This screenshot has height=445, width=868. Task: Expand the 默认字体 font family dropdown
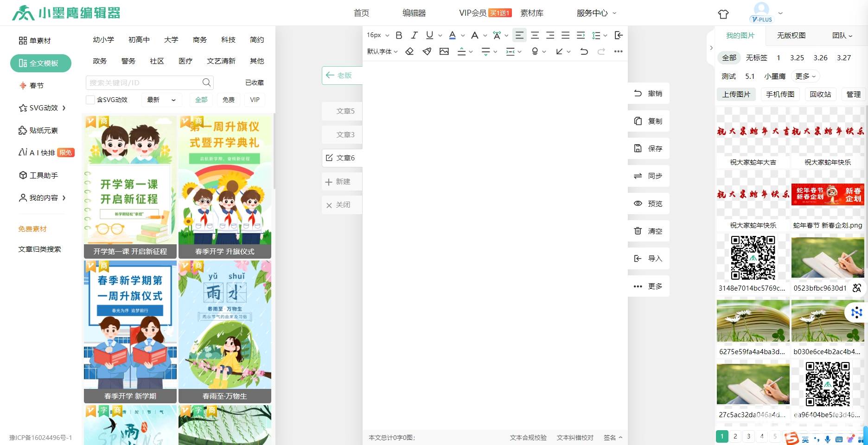382,51
